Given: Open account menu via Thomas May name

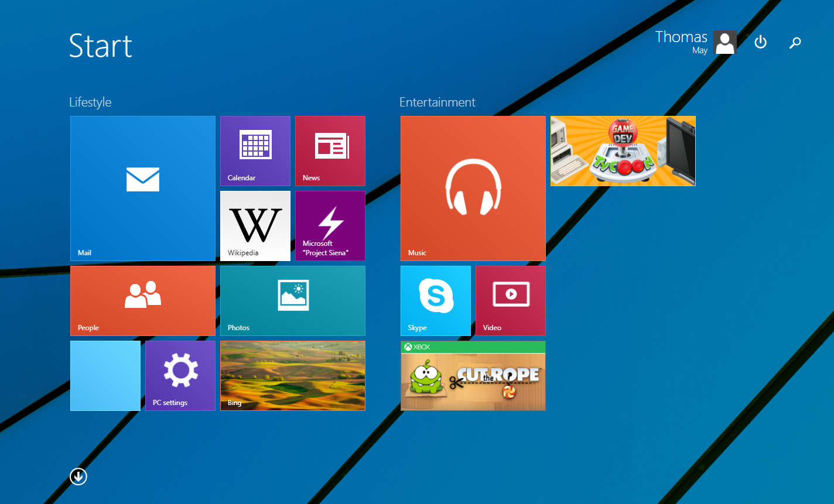Looking at the screenshot, I should coord(681,42).
